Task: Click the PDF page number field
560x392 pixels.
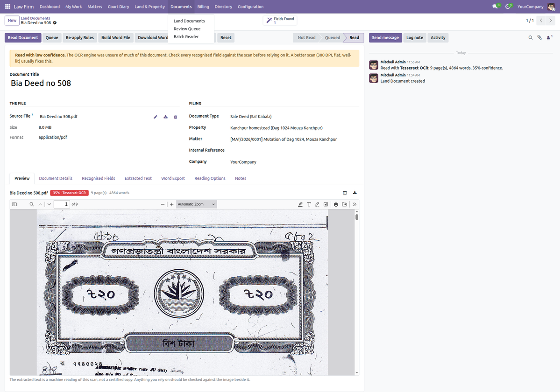Action: click(62, 204)
